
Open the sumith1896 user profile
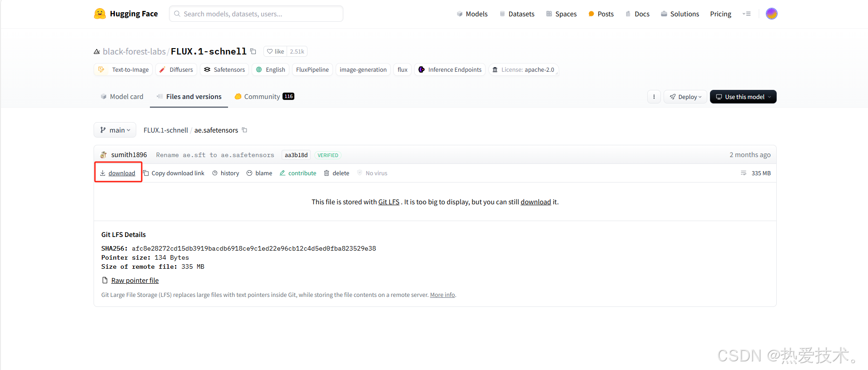point(129,155)
